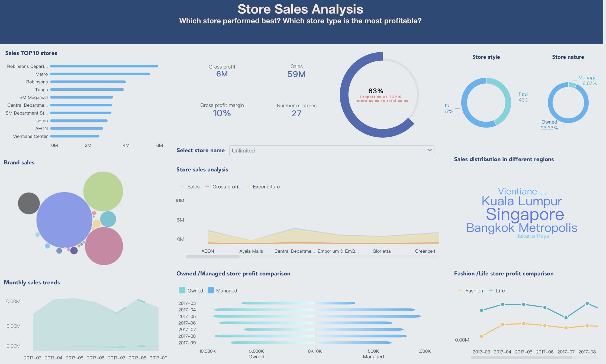Toggle Life line legend item
The width and height of the screenshot is (606, 364).
[497, 291]
